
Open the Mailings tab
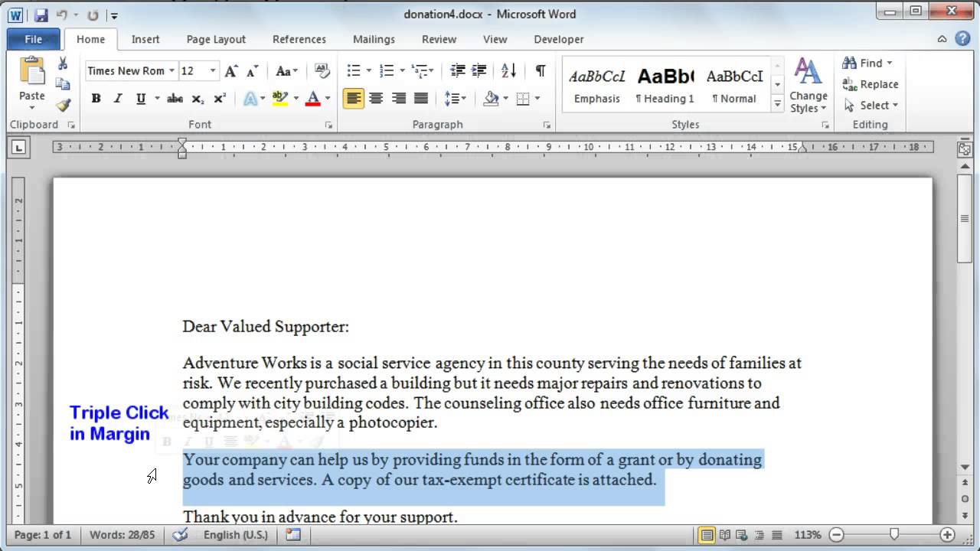pyautogui.click(x=374, y=39)
